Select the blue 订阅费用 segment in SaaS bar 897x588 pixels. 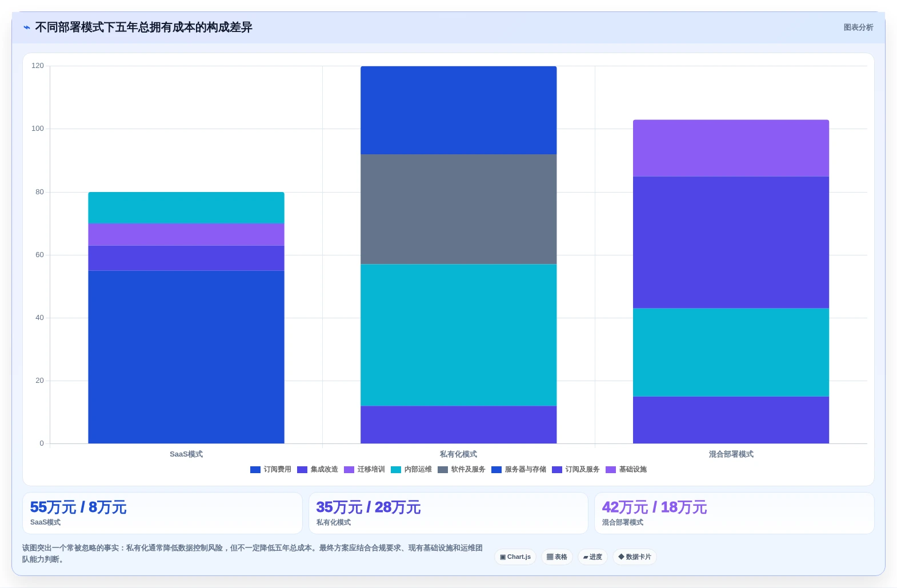pyautogui.click(x=186, y=357)
